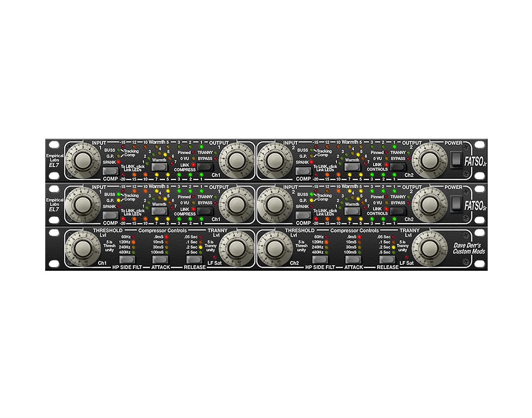Click the COMP button on FATSO Sr channel 2
This screenshot has height=418, width=532.
coord(303,215)
